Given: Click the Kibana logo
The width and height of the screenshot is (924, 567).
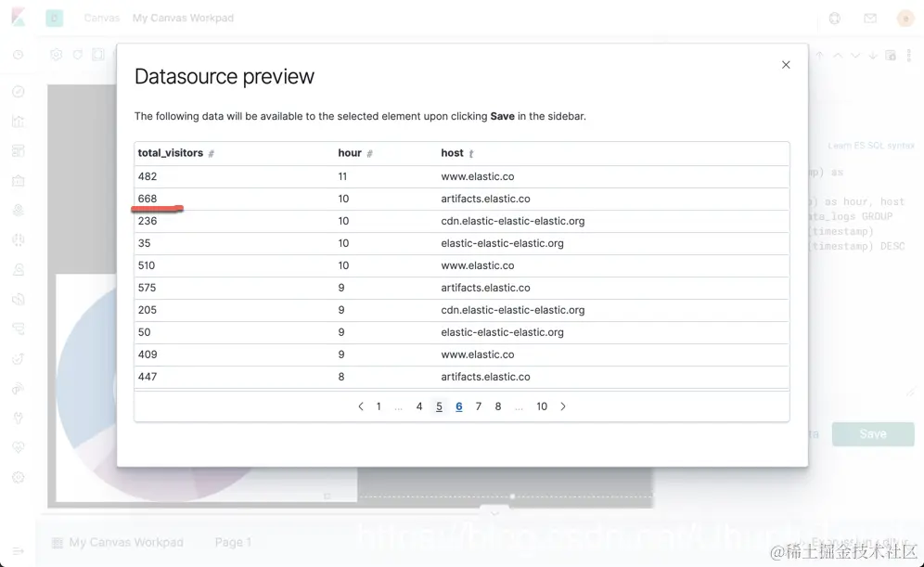Looking at the screenshot, I should click(19, 17).
